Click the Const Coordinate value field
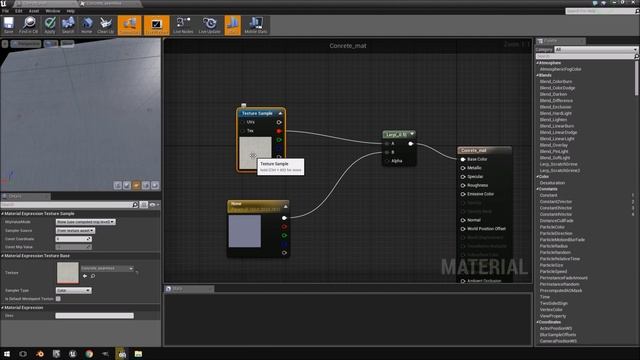The image size is (640, 360). click(73, 239)
